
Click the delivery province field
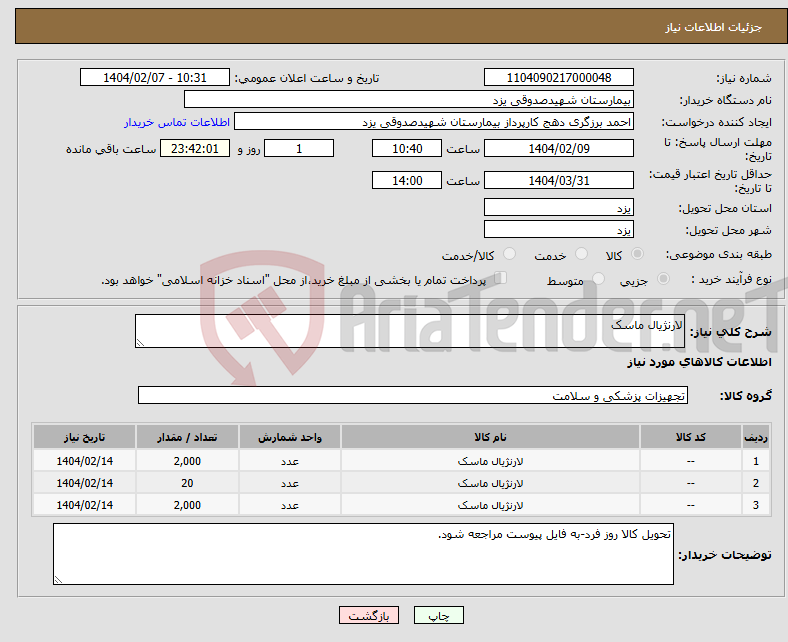click(x=559, y=207)
